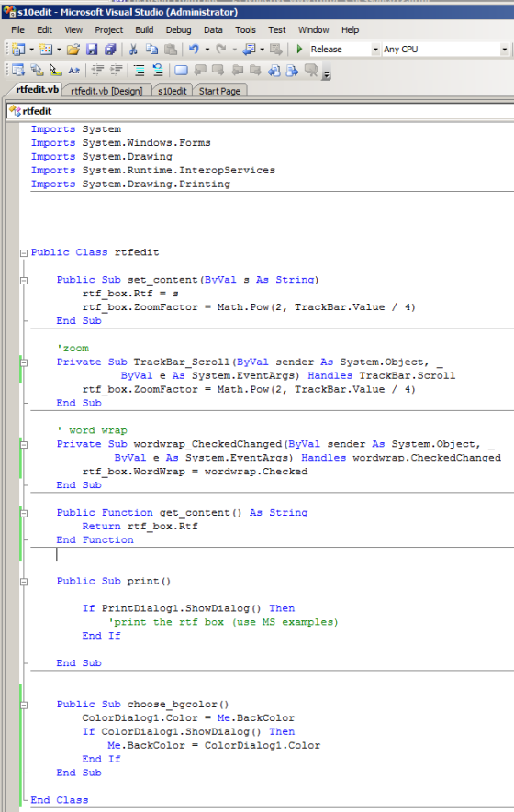Collapse the set_content Sub outline

tap(23, 280)
